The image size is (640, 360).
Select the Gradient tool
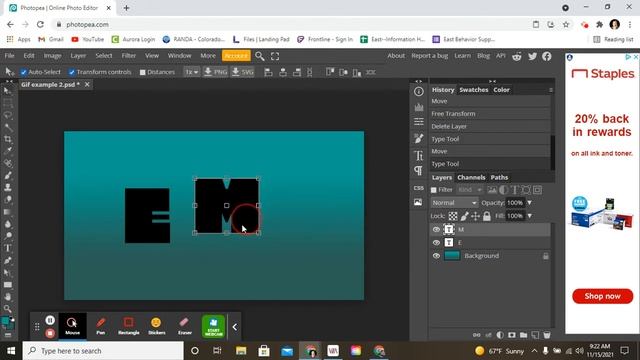[x=8, y=212]
